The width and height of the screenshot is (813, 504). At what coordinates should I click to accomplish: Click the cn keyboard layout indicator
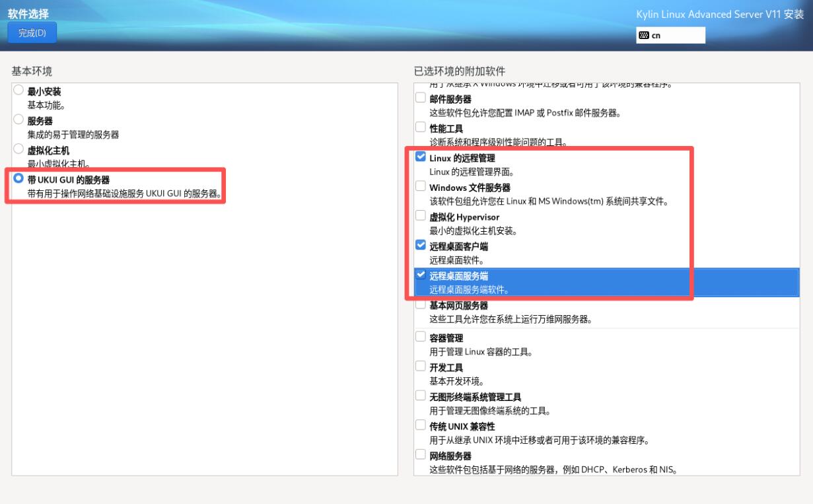click(x=670, y=36)
